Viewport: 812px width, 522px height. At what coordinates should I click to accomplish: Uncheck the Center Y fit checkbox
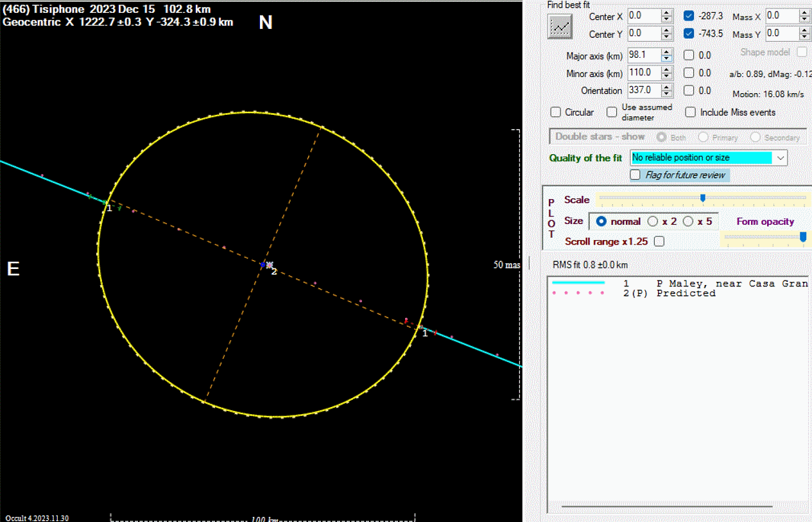pos(689,33)
